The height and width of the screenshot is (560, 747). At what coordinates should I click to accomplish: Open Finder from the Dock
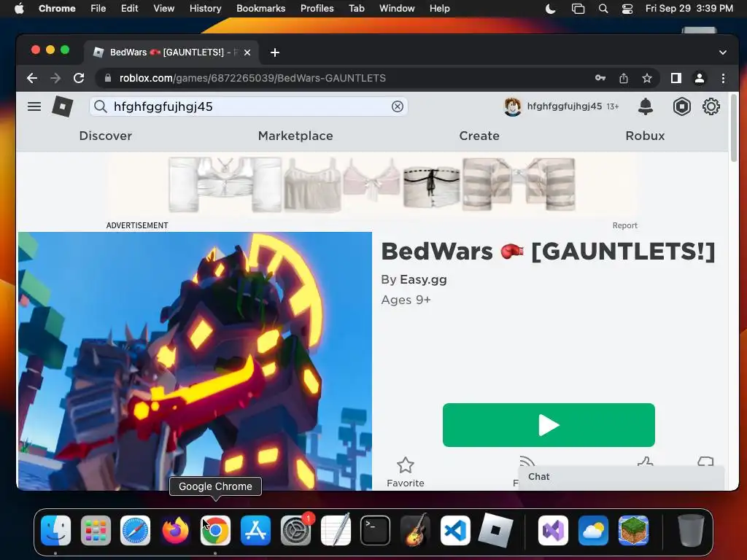[55, 530]
